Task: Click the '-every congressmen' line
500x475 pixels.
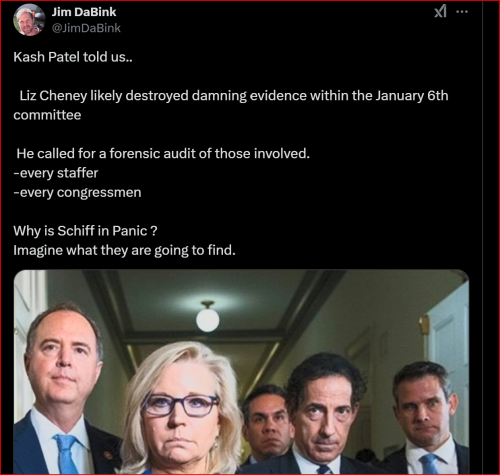Action: [77, 192]
